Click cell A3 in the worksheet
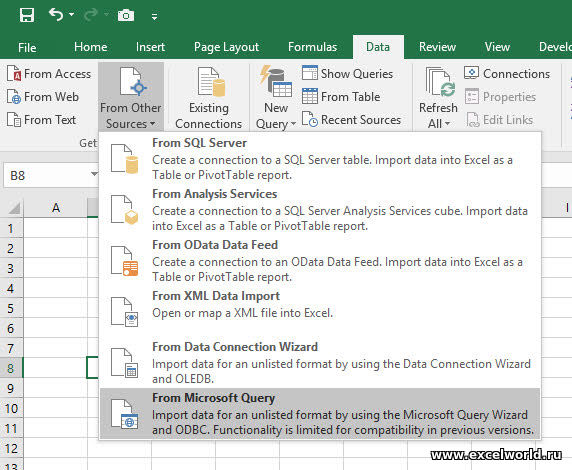 point(55,268)
